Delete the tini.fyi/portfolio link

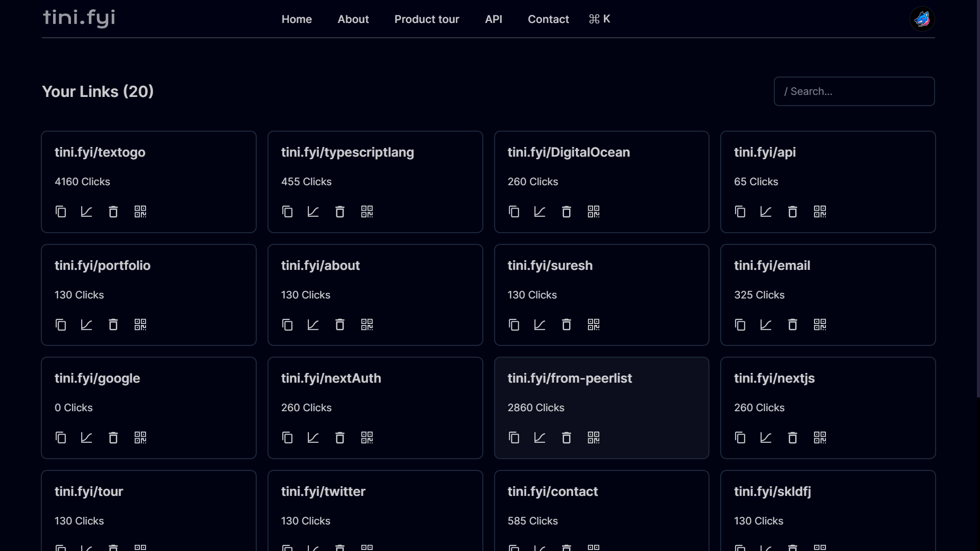[x=113, y=325]
